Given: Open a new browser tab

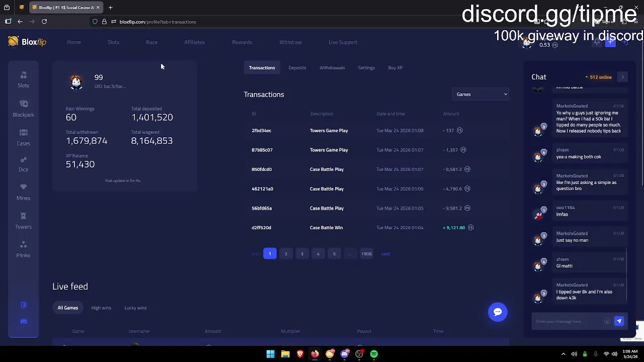Looking at the screenshot, I should tap(110, 8).
